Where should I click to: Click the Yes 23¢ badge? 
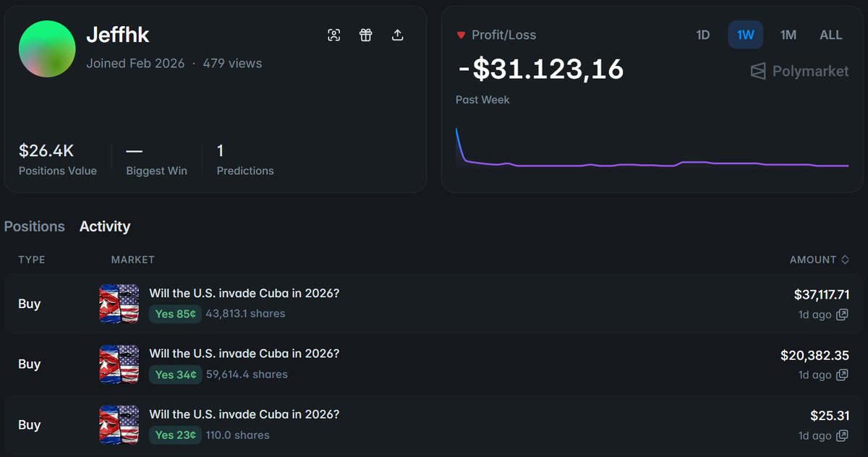pos(175,435)
